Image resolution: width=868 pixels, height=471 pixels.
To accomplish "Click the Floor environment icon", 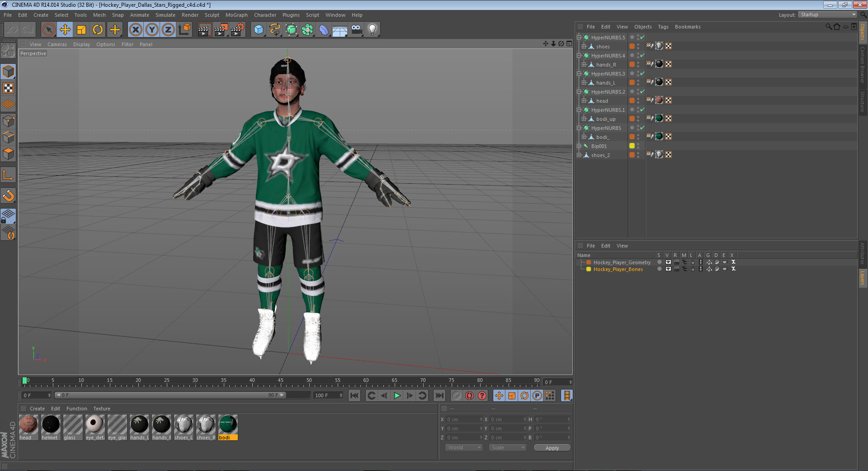I will (x=340, y=30).
